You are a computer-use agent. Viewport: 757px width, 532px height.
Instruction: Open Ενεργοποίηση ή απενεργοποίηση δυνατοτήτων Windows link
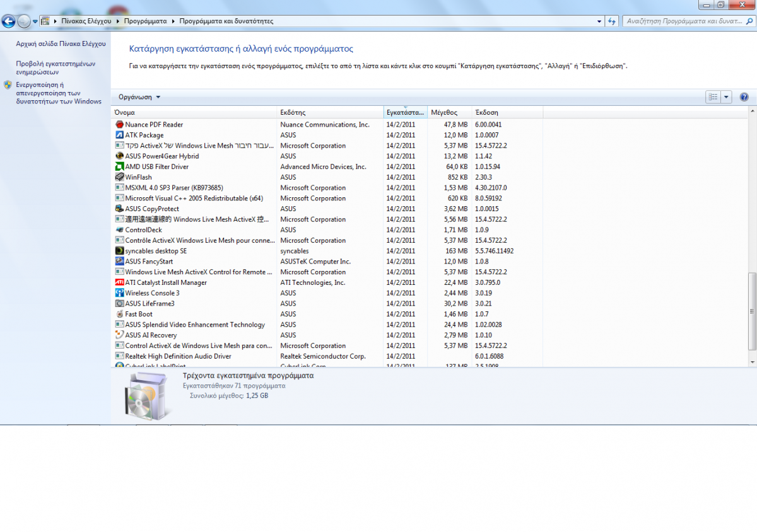tap(59, 93)
